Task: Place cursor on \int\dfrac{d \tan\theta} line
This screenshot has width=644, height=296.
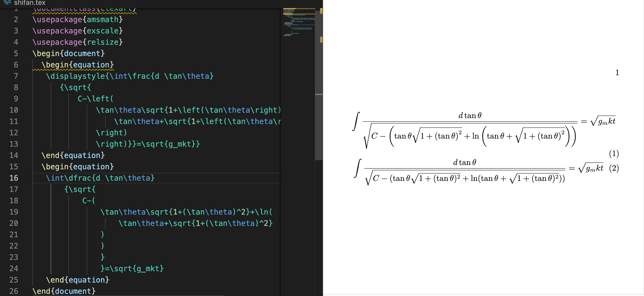Action: coord(100,178)
